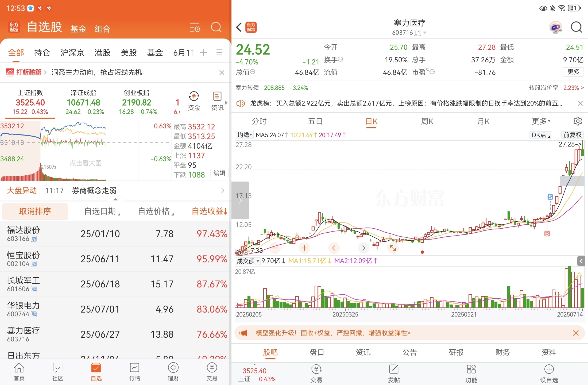Tap the B buy marker on K-line
Viewport: 588px width, 385px height.
tap(547, 234)
